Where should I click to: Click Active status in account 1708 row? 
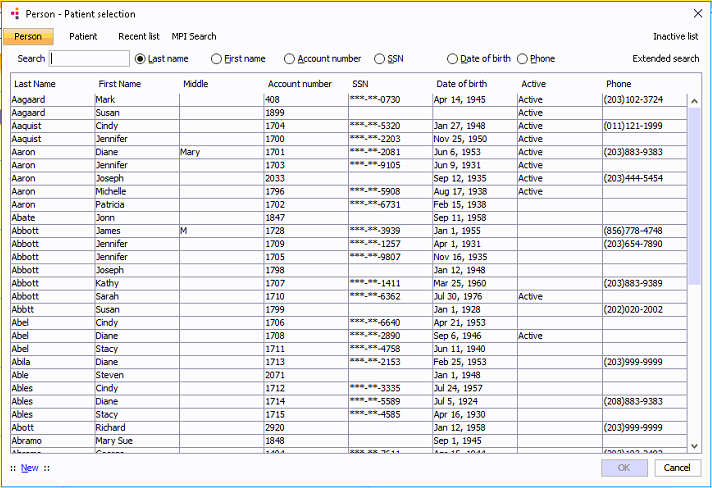click(530, 336)
